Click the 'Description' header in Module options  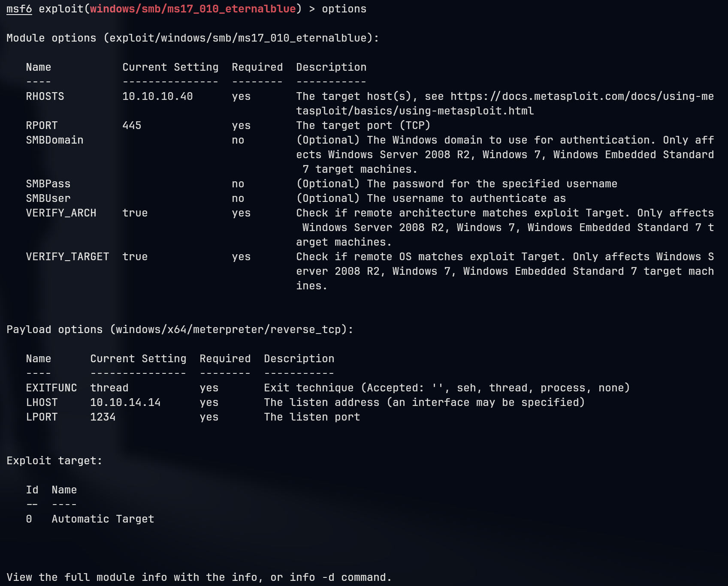coord(331,67)
